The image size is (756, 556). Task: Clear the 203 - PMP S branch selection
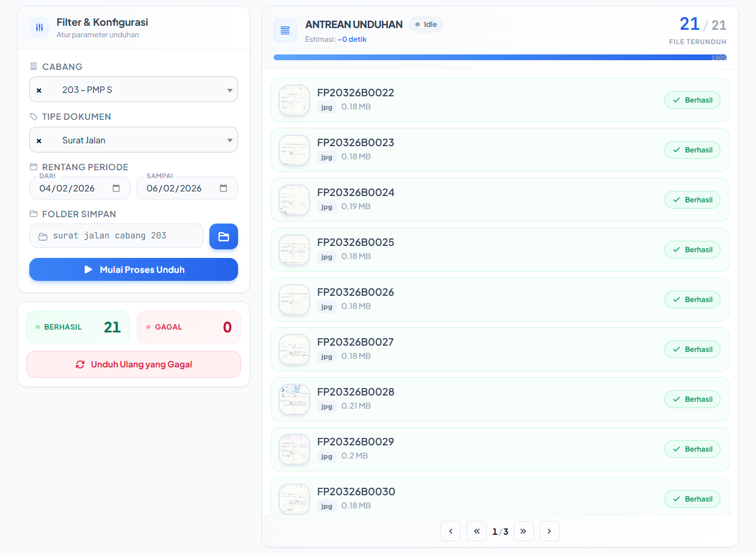pyautogui.click(x=39, y=91)
